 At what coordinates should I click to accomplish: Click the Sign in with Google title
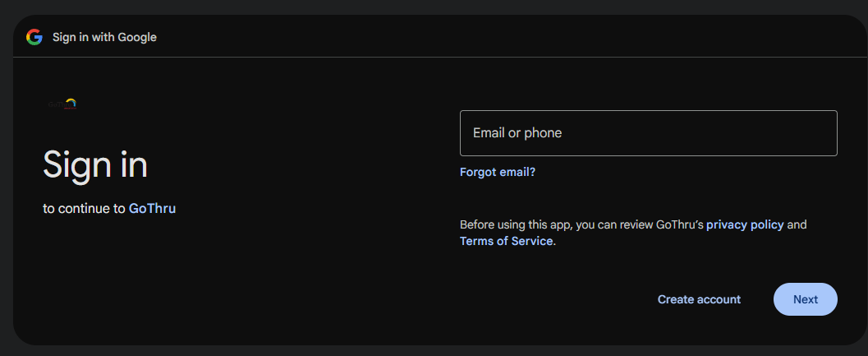pos(104,37)
